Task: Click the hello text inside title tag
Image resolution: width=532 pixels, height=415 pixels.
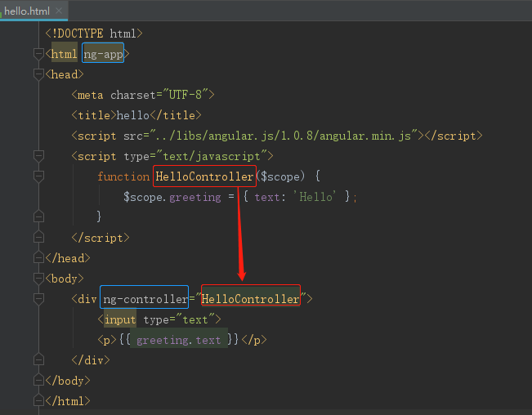Action: point(132,115)
